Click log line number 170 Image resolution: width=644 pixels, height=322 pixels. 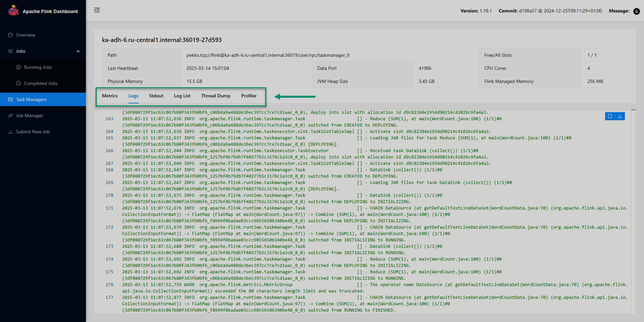click(x=109, y=195)
